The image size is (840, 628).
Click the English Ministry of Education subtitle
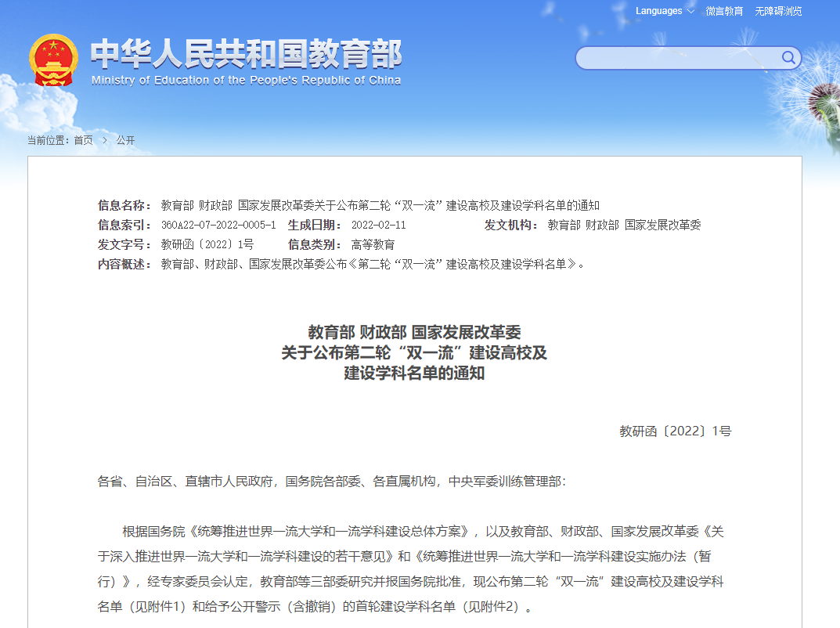click(x=246, y=80)
